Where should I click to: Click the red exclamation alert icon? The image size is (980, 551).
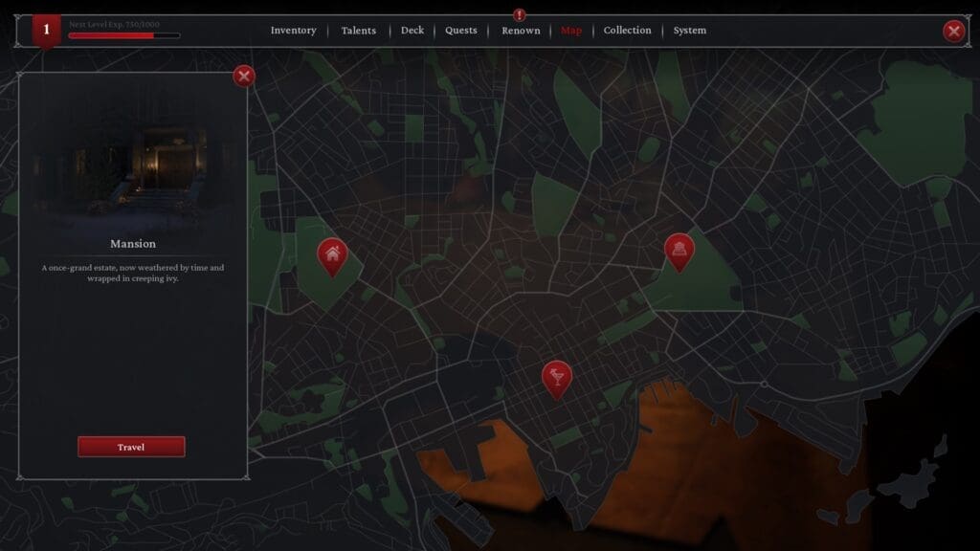(x=520, y=14)
